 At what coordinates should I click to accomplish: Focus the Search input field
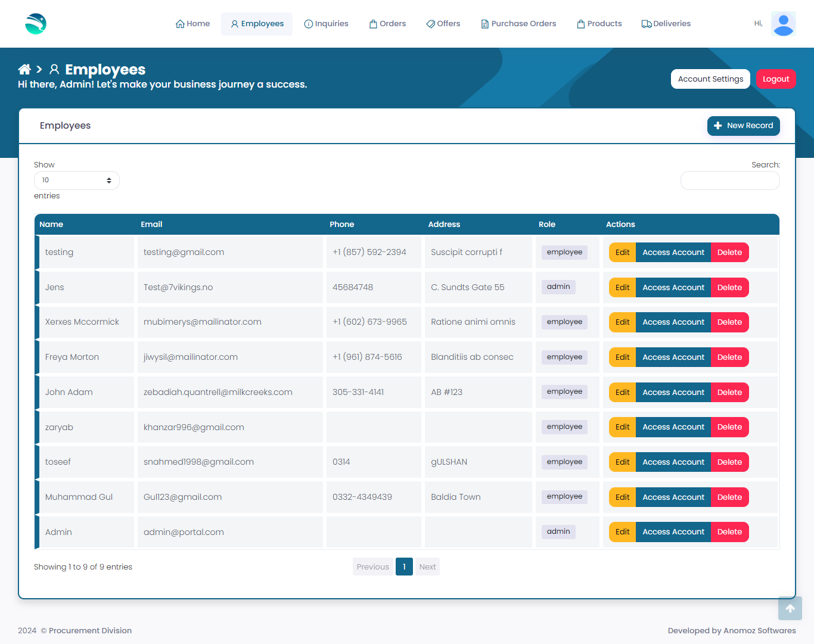point(729,181)
